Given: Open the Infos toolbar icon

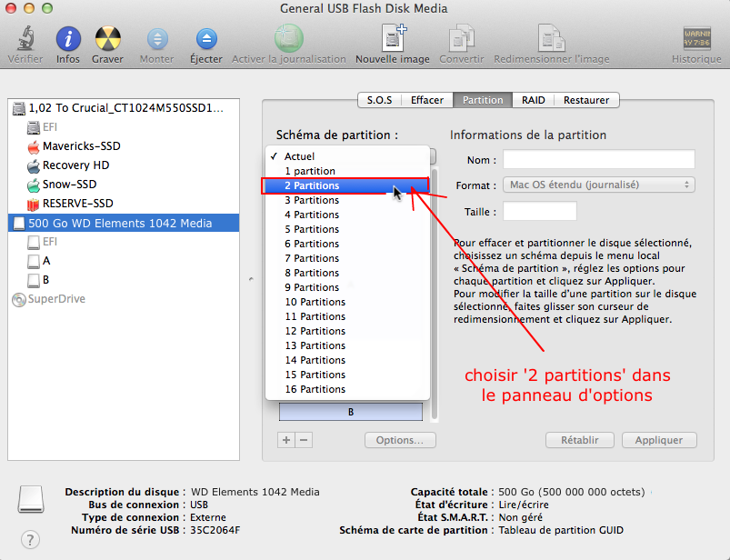Looking at the screenshot, I should (68, 39).
